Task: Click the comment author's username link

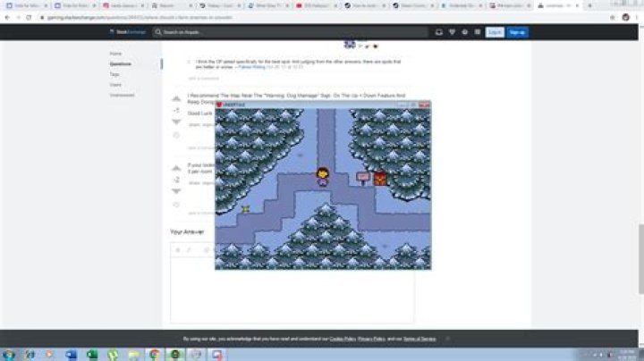Action: (251, 67)
